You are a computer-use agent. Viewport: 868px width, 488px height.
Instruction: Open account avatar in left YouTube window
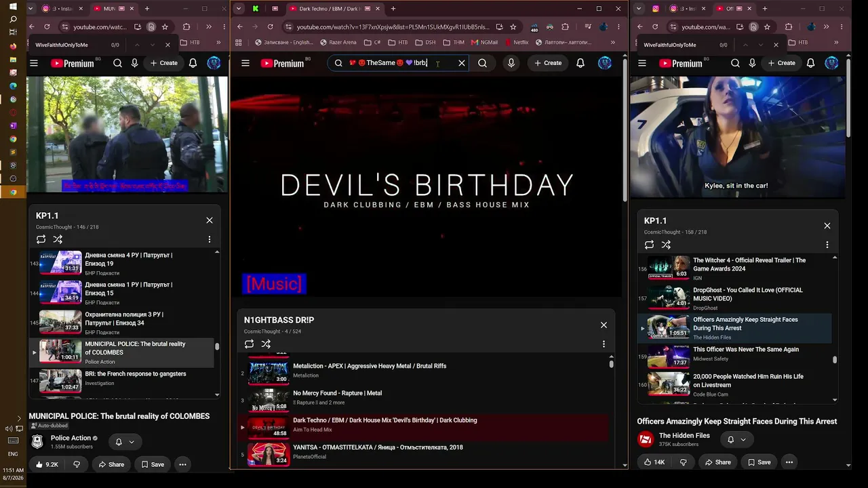214,63
